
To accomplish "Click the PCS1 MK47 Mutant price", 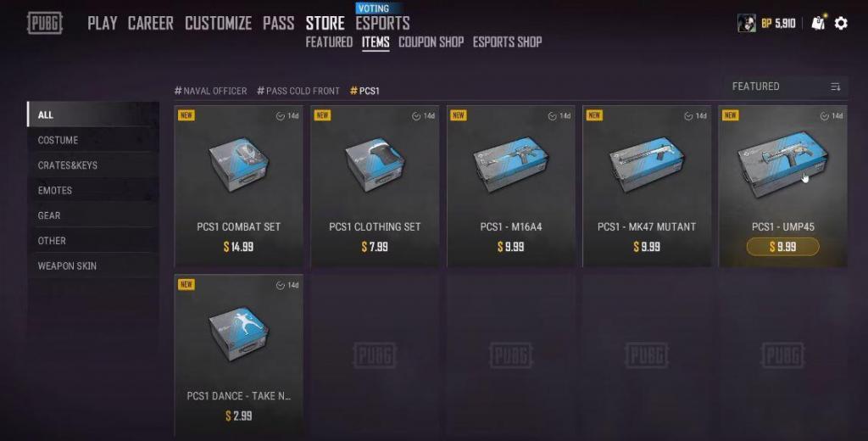I will pos(647,247).
